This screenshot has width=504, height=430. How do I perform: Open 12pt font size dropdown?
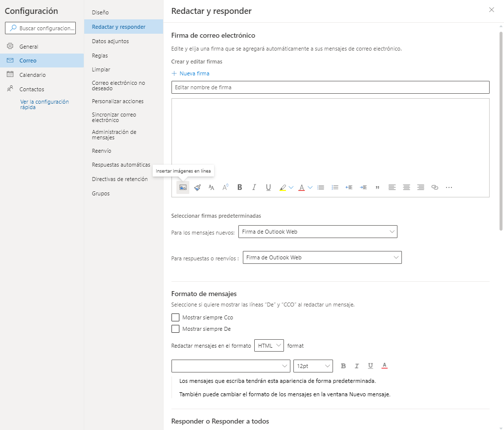313,366
